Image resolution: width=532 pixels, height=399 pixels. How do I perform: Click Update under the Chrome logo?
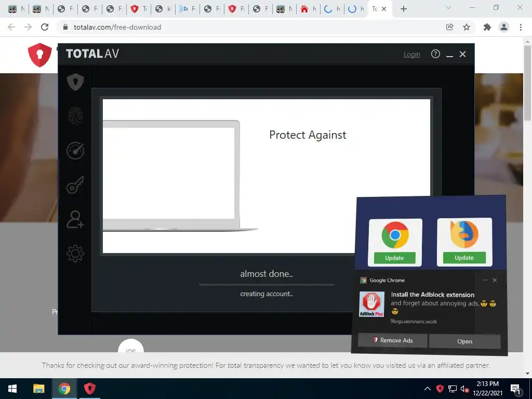[x=395, y=258]
